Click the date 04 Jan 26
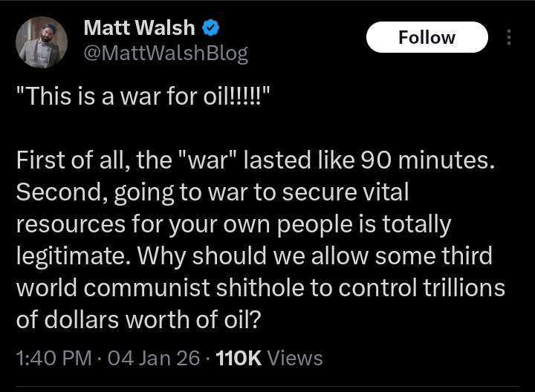 coord(154,358)
